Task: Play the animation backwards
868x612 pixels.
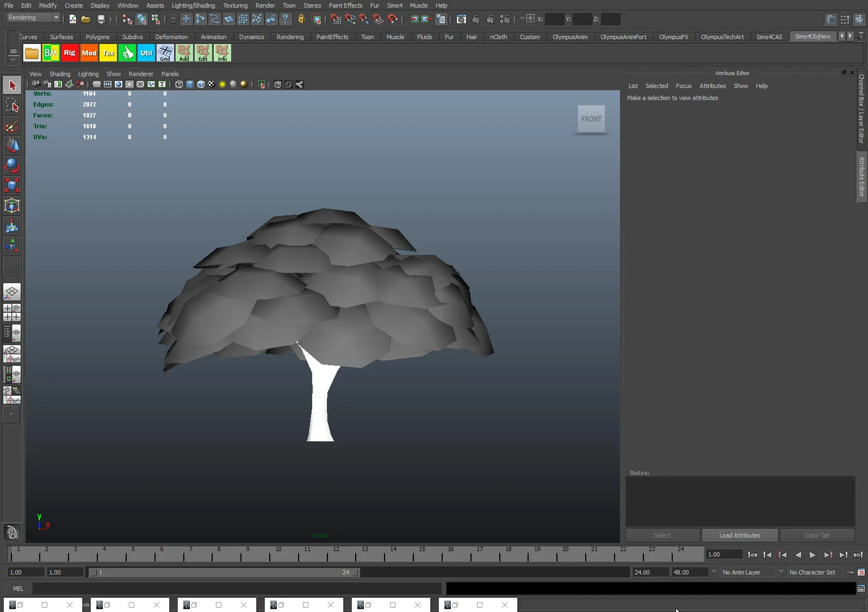Action: point(798,555)
